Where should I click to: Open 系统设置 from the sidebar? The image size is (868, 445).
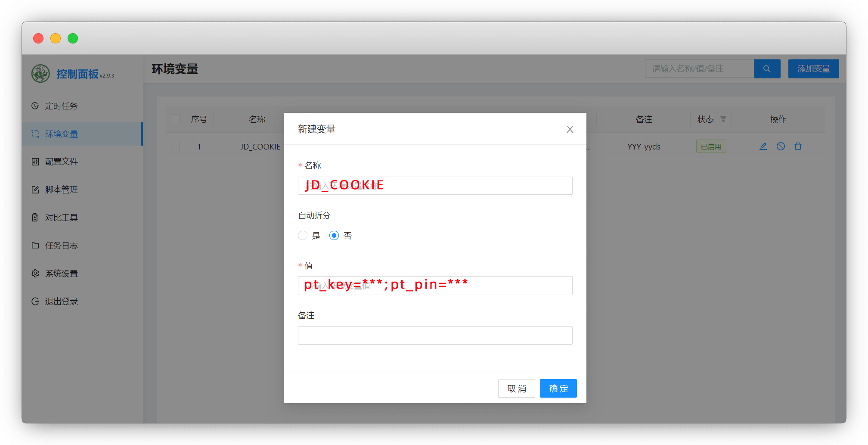[61, 274]
